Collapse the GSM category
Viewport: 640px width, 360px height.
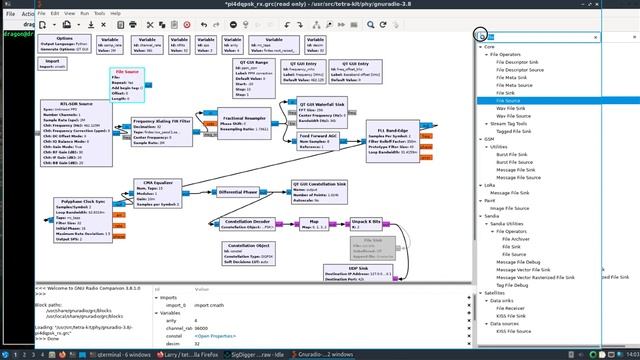point(480,139)
